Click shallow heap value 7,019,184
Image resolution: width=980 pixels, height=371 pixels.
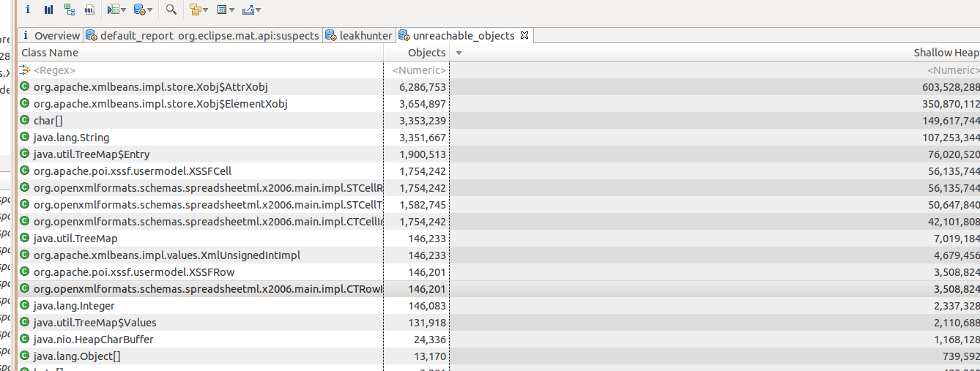tap(956, 239)
